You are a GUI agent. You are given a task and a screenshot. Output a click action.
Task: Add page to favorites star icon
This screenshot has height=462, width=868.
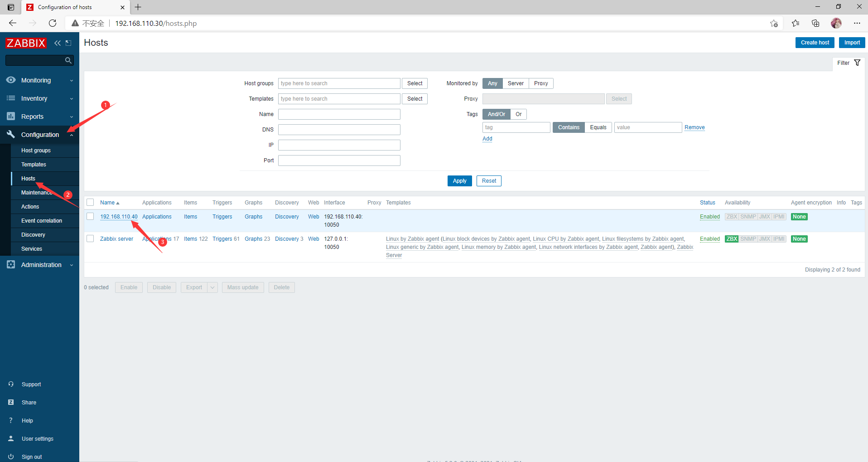pos(774,23)
